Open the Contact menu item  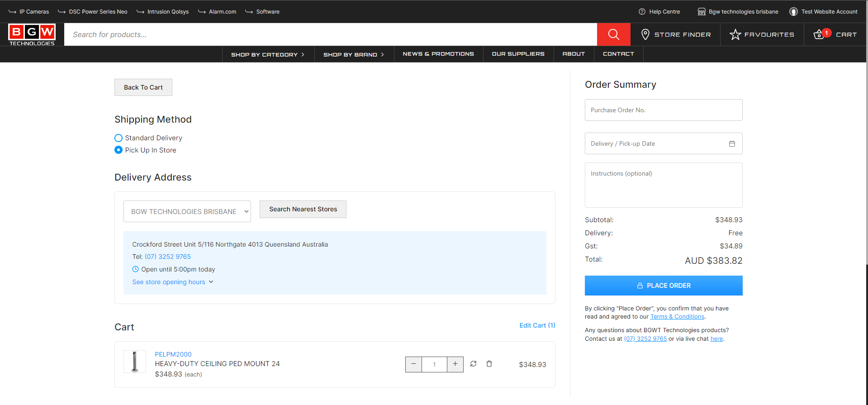[x=618, y=54]
